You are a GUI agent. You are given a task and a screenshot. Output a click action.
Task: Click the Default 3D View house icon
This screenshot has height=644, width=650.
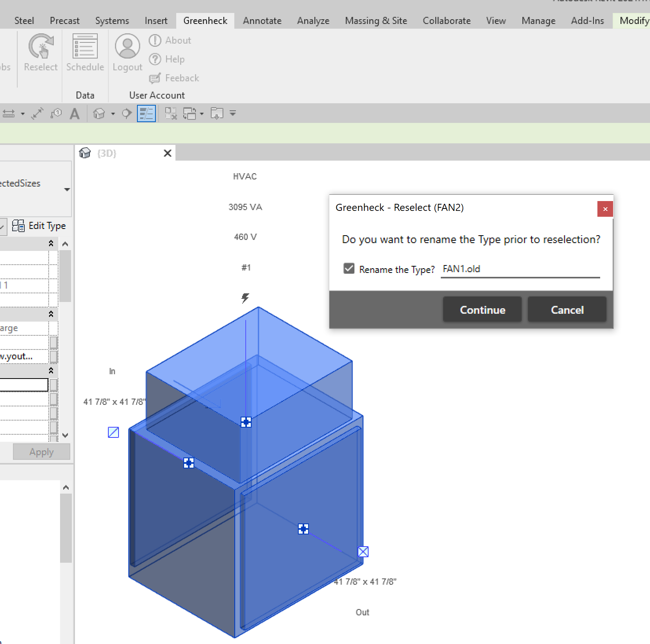coord(99,114)
